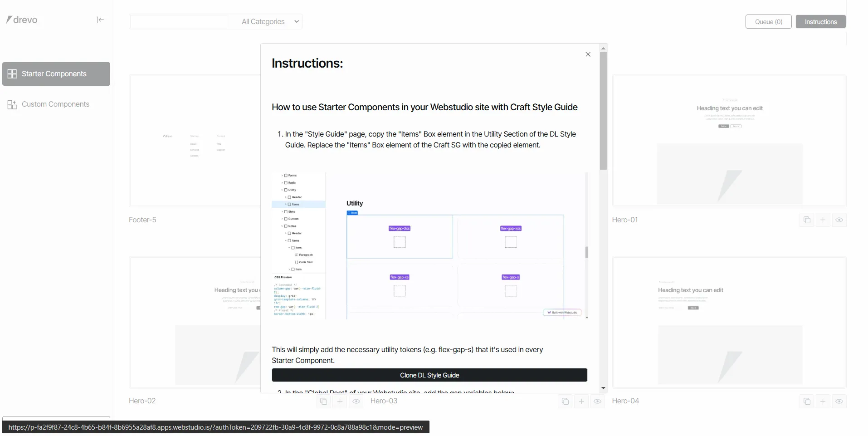
Task: Click Clone DL Style Guide button
Action: click(x=429, y=375)
